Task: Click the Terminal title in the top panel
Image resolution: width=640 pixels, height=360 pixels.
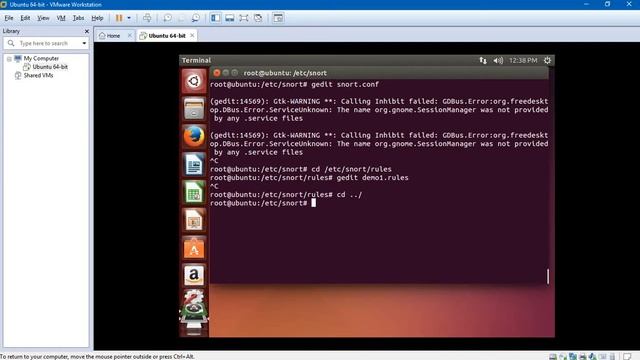Action: (196, 60)
